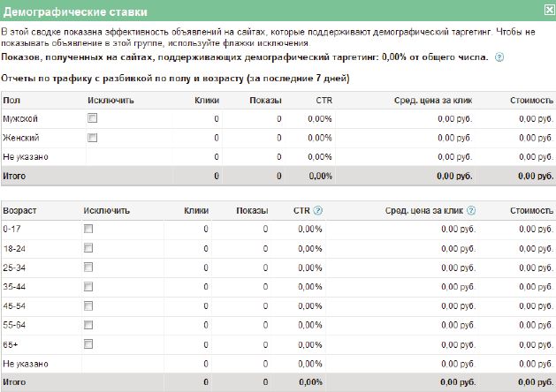The height and width of the screenshot is (392, 556).
Task: Toggle exclusion of age group 35-44
Action: coord(88,287)
